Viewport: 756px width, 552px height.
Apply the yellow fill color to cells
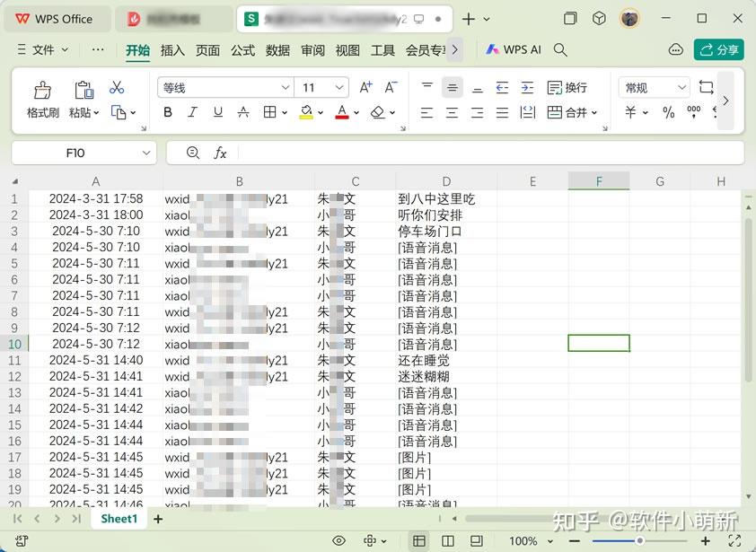[306, 111]
